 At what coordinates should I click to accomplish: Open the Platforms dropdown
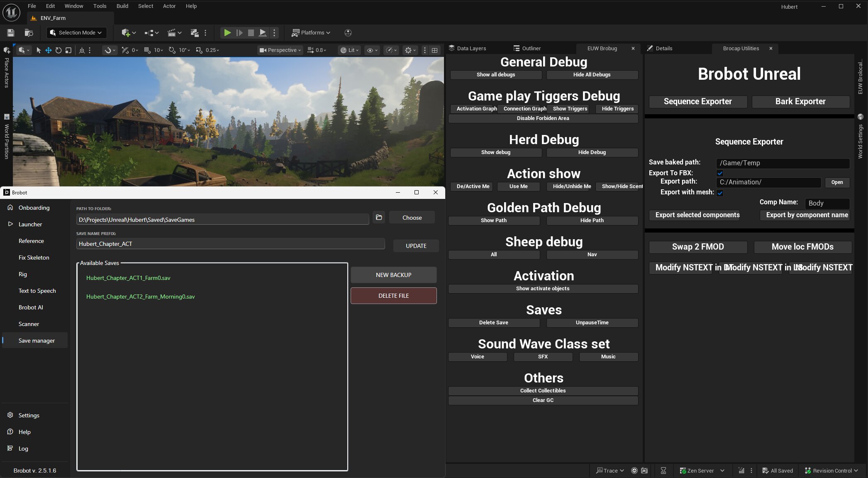[311, 33]
